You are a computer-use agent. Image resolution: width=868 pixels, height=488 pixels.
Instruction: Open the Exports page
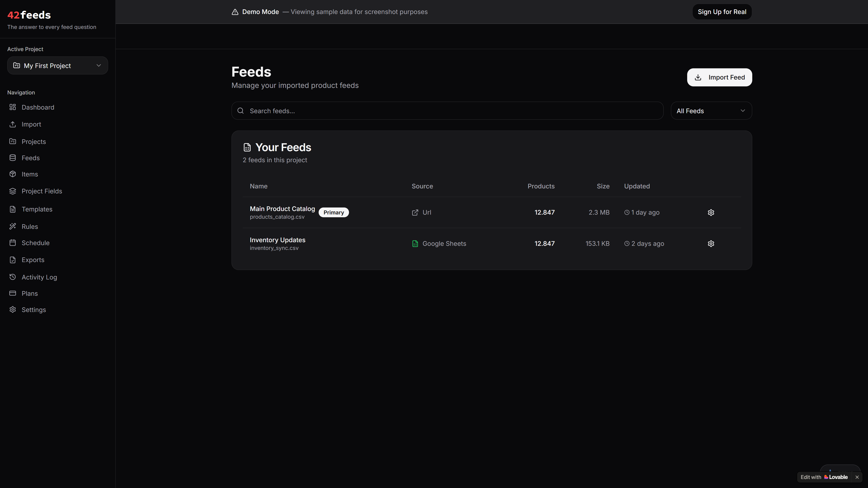[x=33, y=260]
